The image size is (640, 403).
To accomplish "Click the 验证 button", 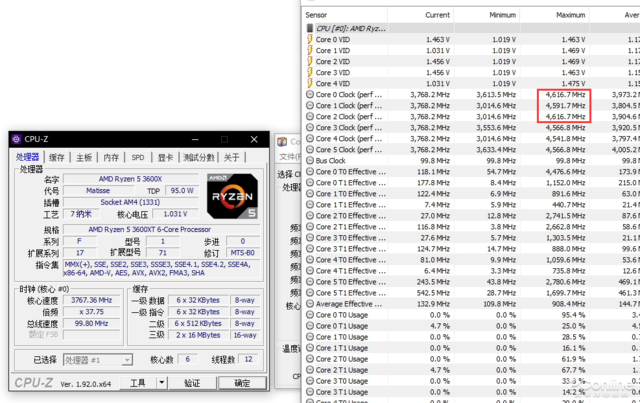I will pyautogui.click(x=192, y=383).
